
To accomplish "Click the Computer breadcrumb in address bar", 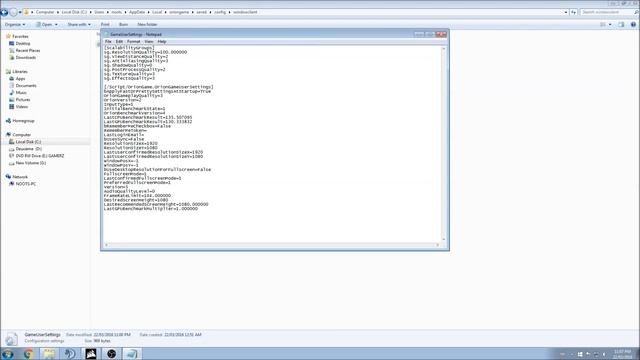I will [x=45, y=12].
